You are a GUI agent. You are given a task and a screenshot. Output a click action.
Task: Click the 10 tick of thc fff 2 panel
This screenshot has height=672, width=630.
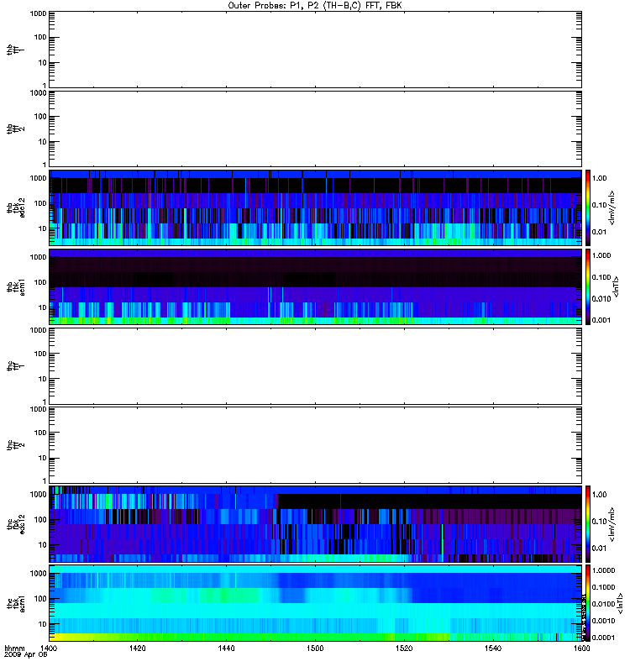pos(42,458)
